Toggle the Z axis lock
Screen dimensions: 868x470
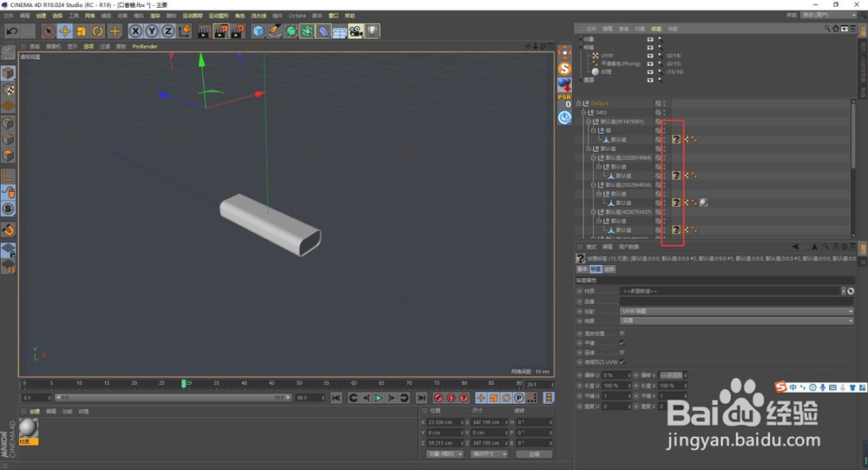[168, 31]
